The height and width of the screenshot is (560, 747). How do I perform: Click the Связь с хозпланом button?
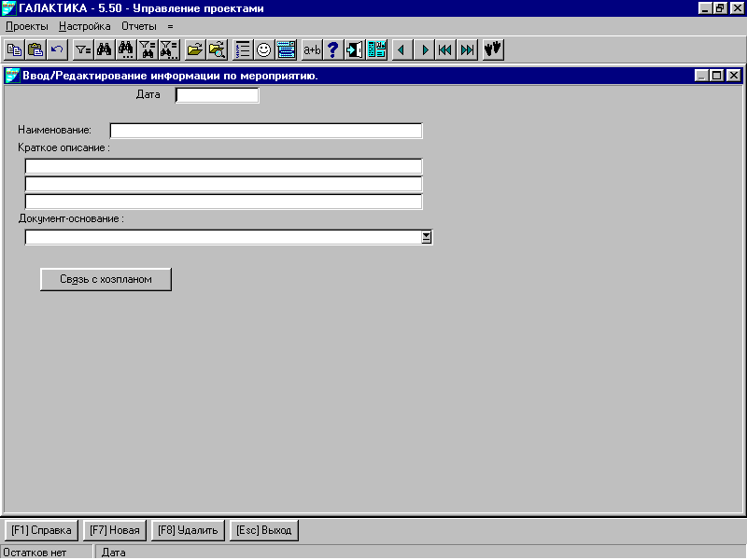106,279
